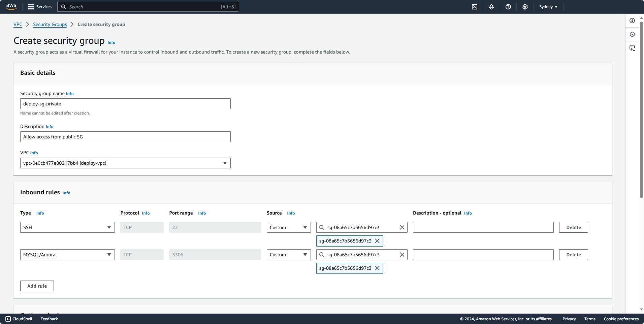Click the CloudShell icon in the footer

pyautogui.click(x=8, y=319)
